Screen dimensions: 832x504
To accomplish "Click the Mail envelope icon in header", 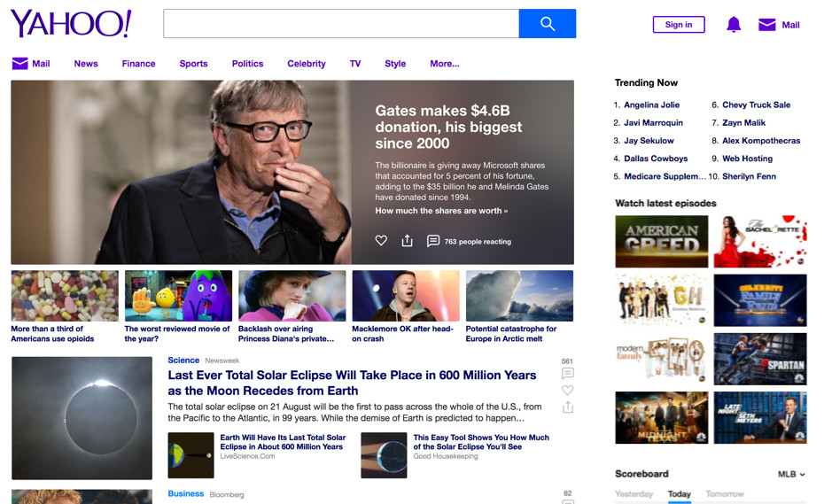I will 767,25.
